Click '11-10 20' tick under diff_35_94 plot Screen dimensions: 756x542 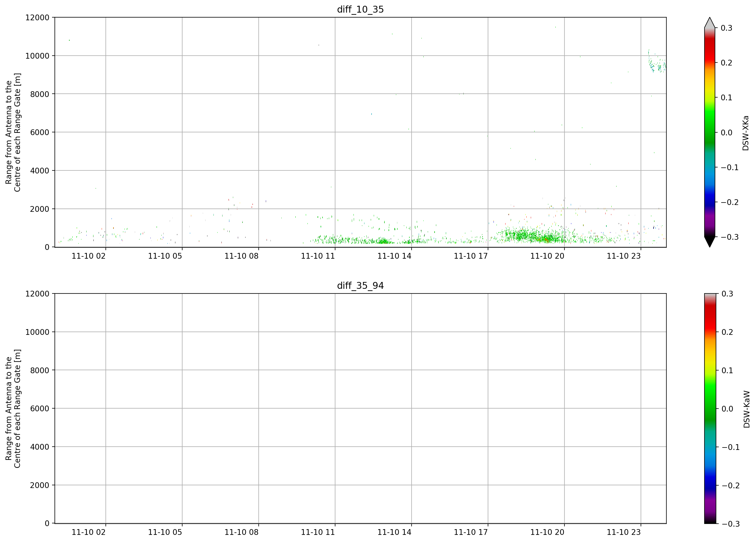pyautogui.click(x=547, y=532)
